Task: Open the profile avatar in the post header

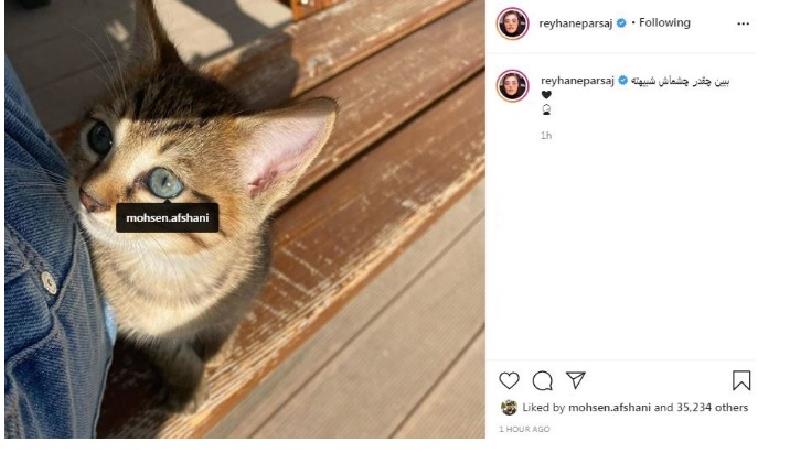Action: (513, 24)
